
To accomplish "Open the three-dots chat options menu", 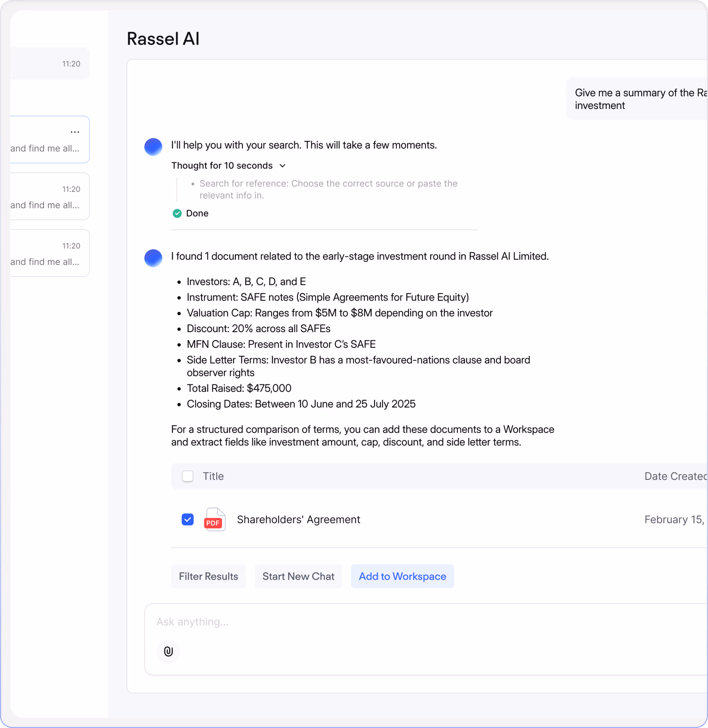I will tap(75, 132).
